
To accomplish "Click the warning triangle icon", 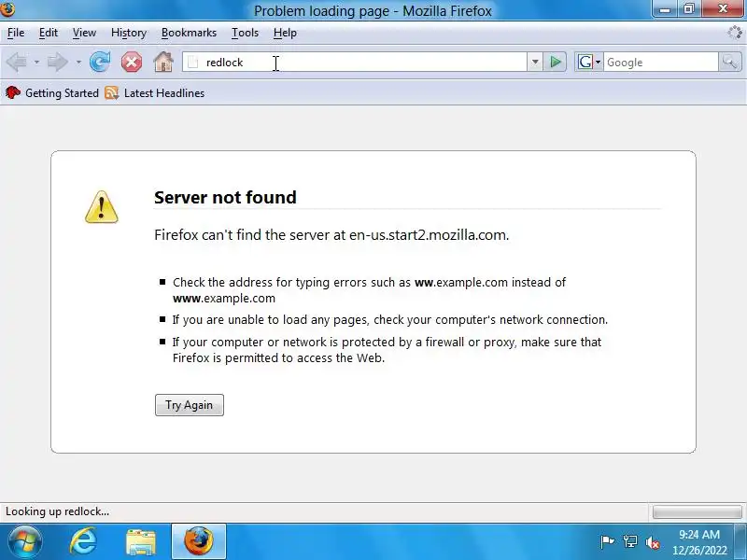I will click(x=102, y=207).
